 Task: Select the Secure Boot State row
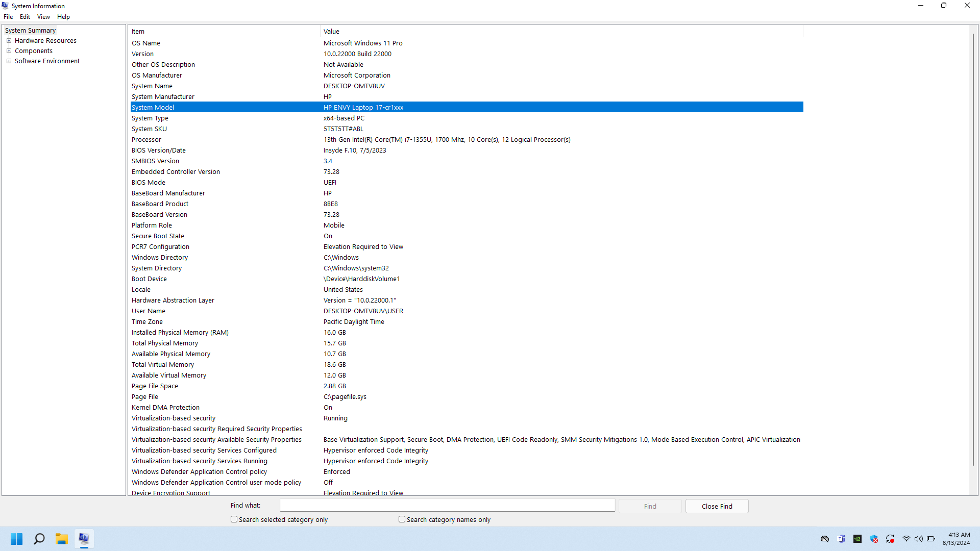pos(467,236)
